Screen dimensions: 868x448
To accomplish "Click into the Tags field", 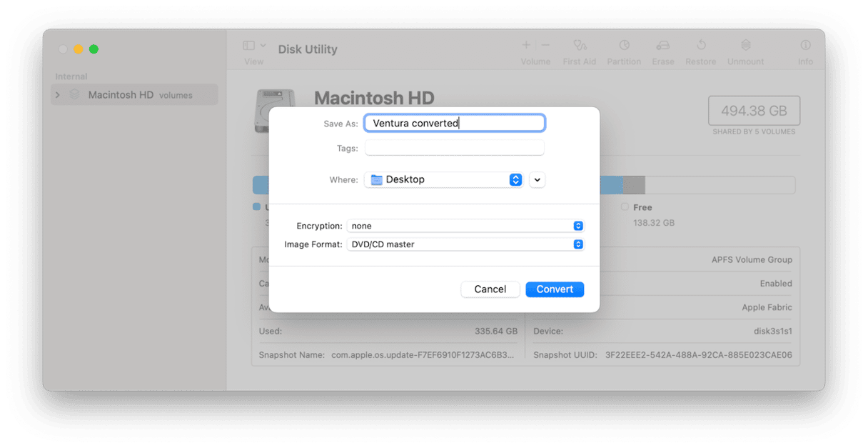I will coord(455,149).
